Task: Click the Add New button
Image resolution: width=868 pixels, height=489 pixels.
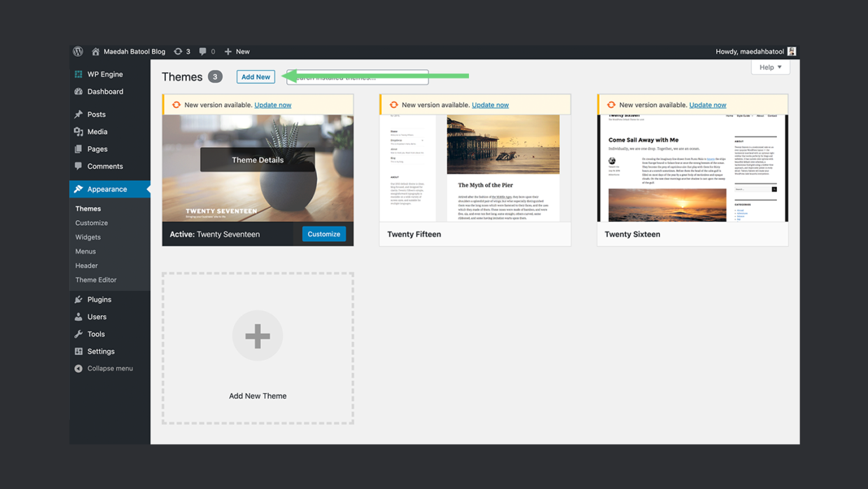Action: [255, 77]
